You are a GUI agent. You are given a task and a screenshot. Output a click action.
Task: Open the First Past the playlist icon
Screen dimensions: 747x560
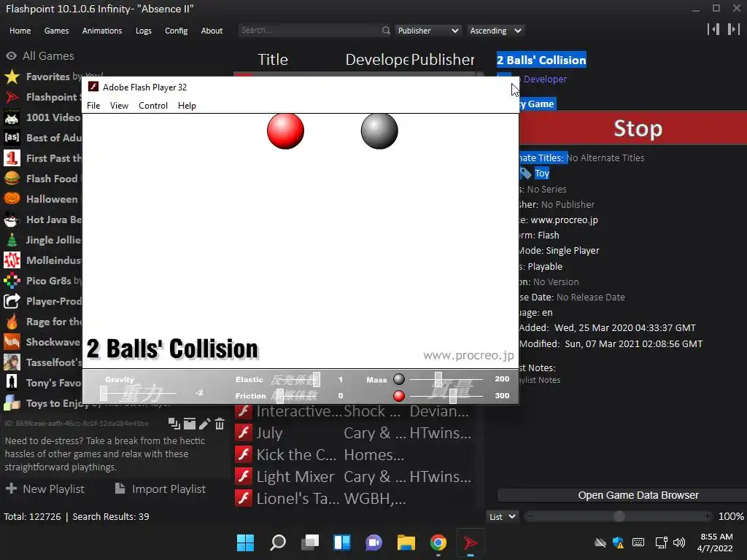(x=12, y=158)
